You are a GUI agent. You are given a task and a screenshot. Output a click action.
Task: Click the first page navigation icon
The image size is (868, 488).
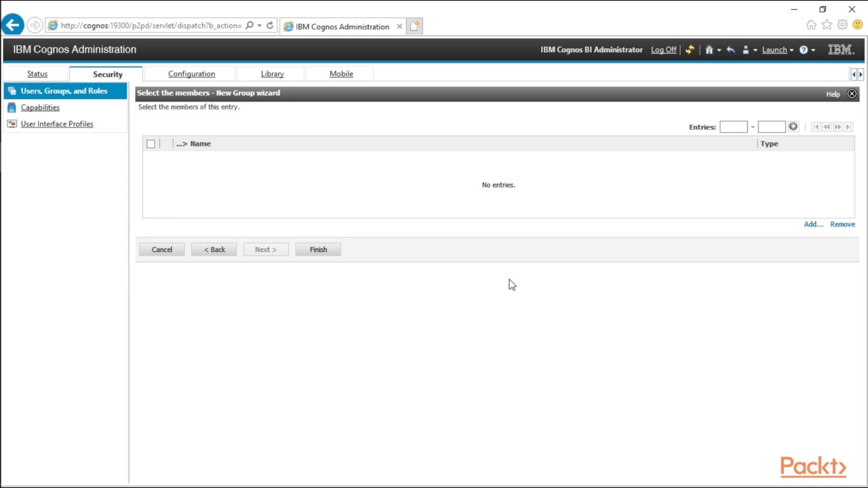816,127
